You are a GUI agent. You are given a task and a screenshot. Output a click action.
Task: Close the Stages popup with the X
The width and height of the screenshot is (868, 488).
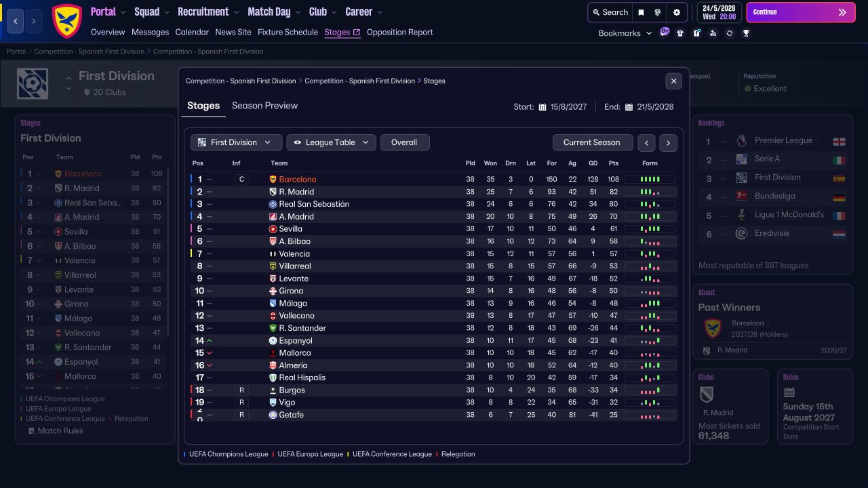[x=673, y=81]
